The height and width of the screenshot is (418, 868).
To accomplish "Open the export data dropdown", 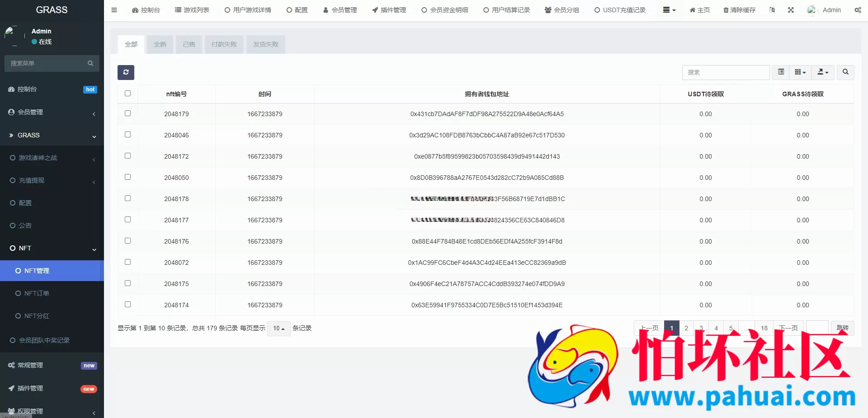I will click(x=823, y=72).
